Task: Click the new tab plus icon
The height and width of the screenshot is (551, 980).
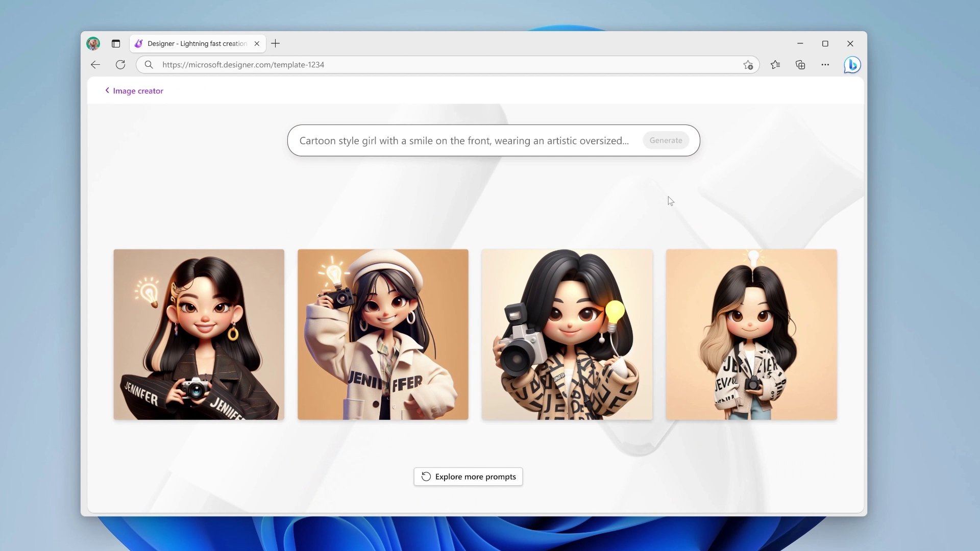Action: coord(274,43)
